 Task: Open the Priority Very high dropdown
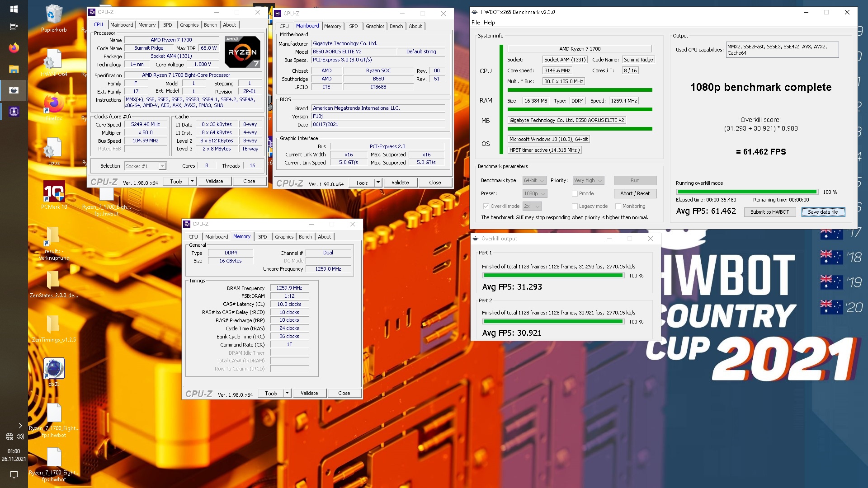[588, 180]
